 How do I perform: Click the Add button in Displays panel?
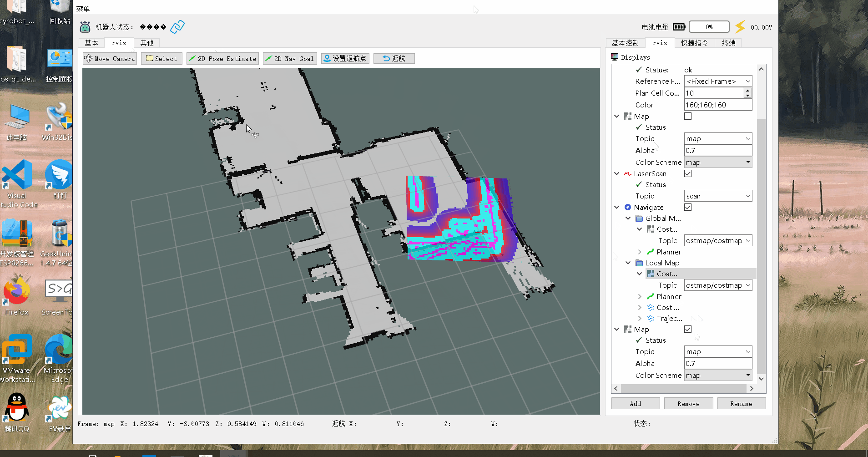click(635, 403)
